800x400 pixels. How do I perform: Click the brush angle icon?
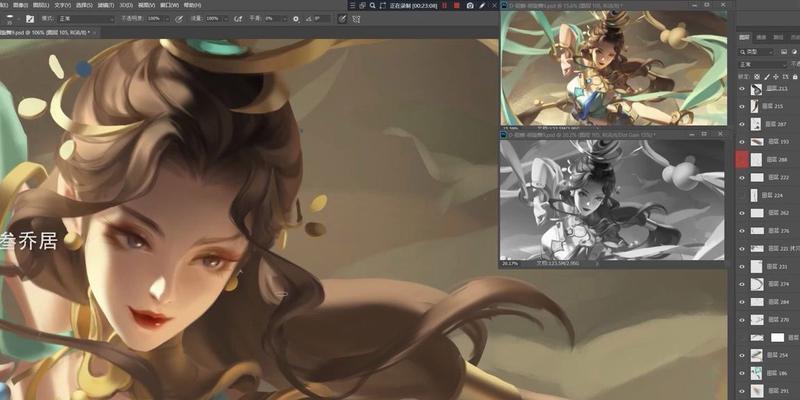coord(309,19)
